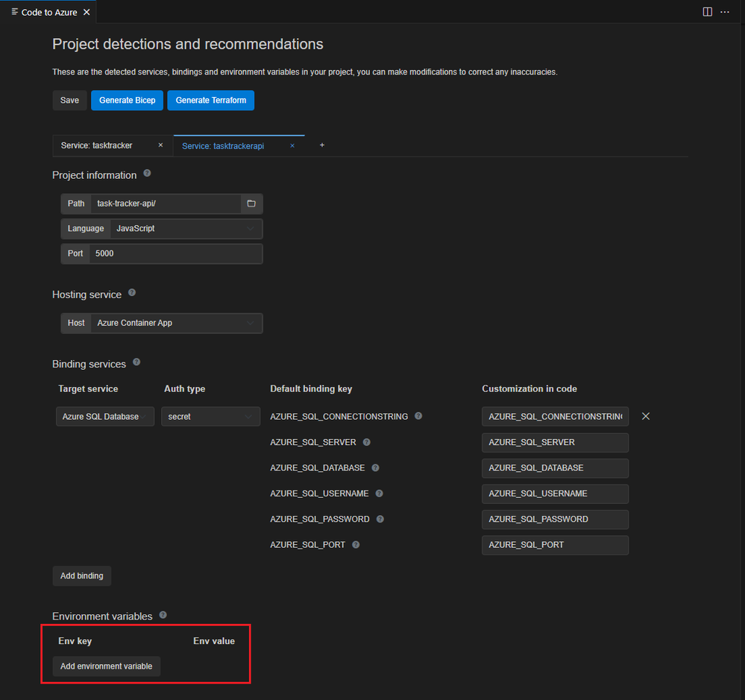Click the split editor icon
Viewport: 745px width, 700px height.
pos(708,12)
